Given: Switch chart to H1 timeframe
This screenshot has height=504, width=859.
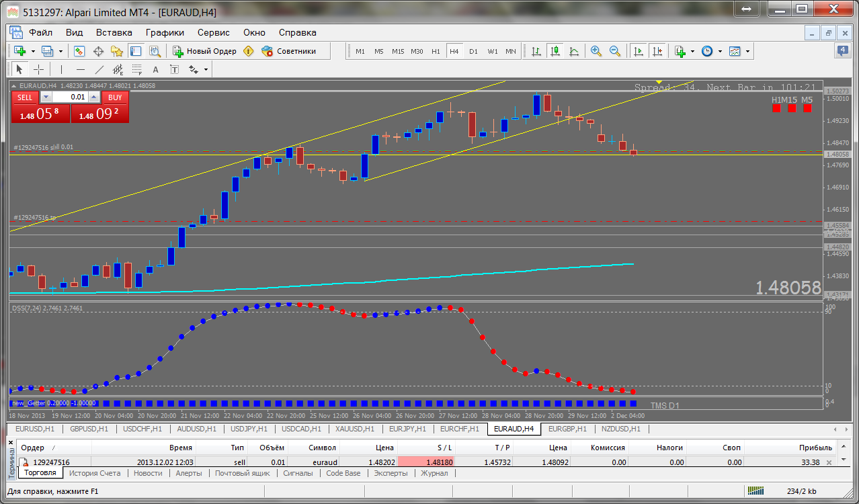Looking at the screenshot, I should (436, 51).
